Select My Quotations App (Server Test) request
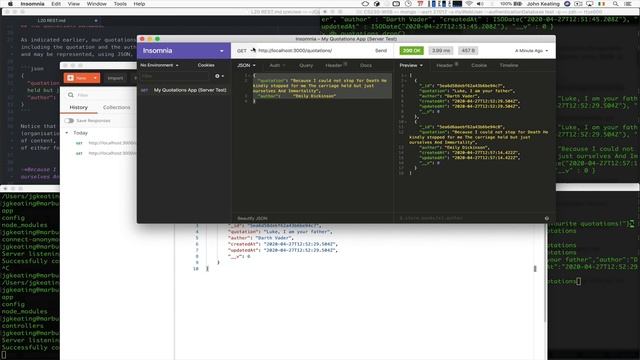This screenshot has width=640, height=360. click(184, 90)
